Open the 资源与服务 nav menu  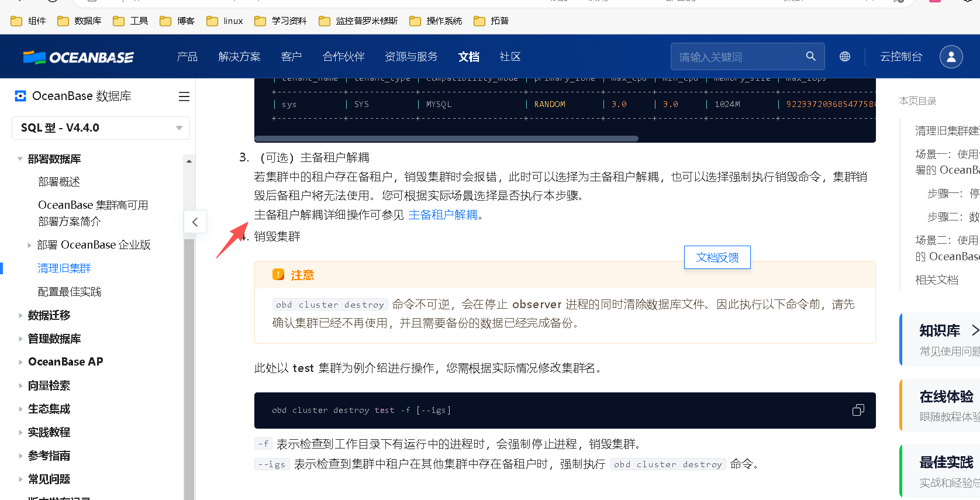point(411,57)
